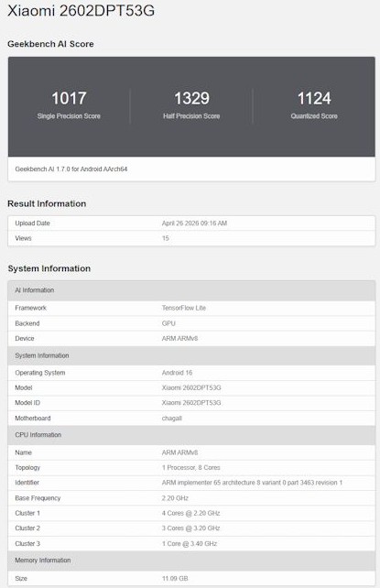This screenshot has width=380, height=588.
Task: Click the 1 Processor, 8 Cores value
Action: [x=191, y=468]
